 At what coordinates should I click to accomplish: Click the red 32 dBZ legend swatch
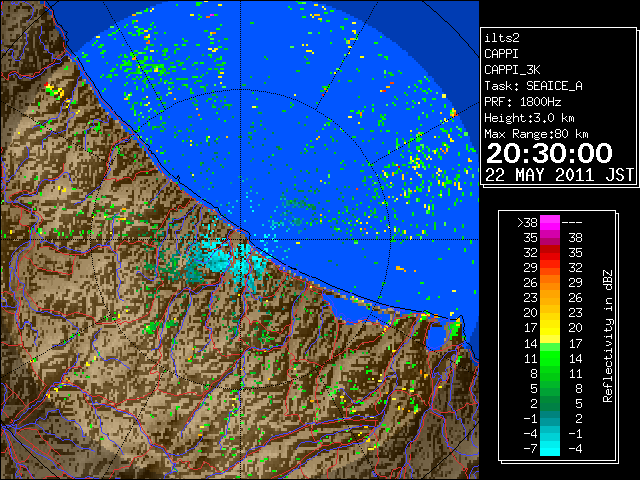[x=550, y=253]
